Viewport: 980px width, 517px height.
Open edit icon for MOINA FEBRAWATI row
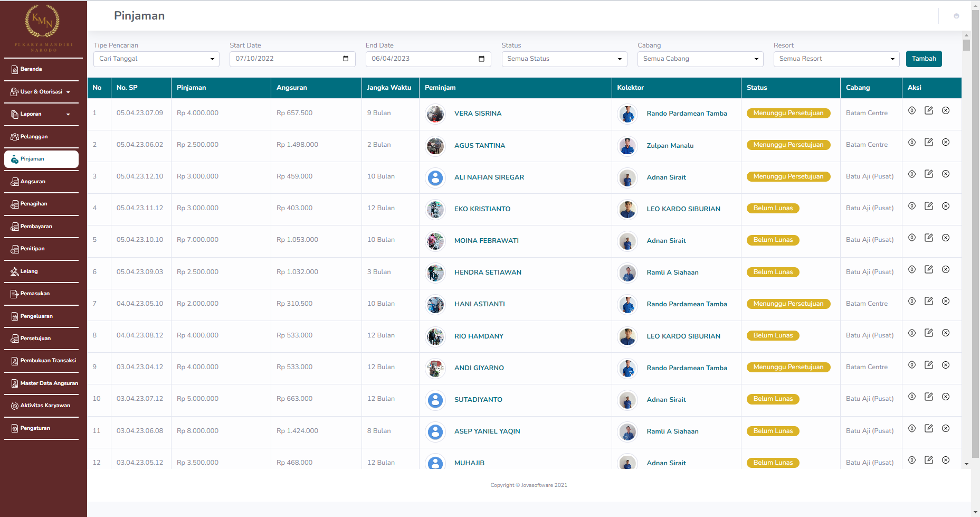click(x=928, y=238)
